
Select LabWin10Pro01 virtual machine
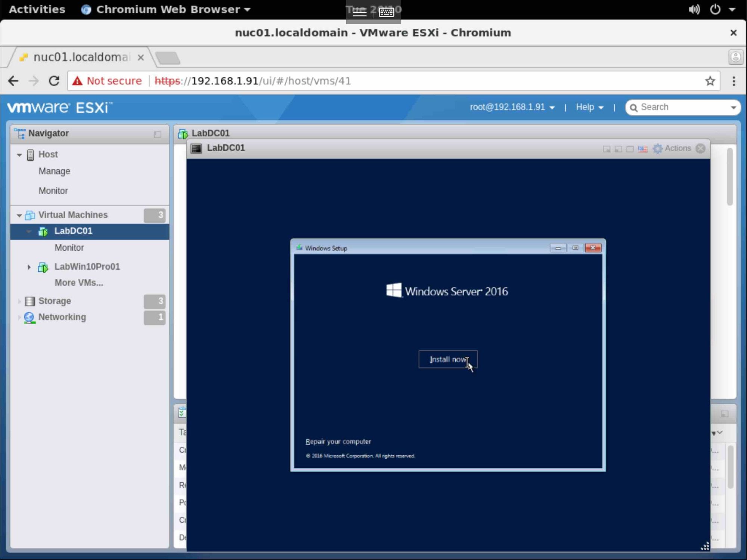87,267
